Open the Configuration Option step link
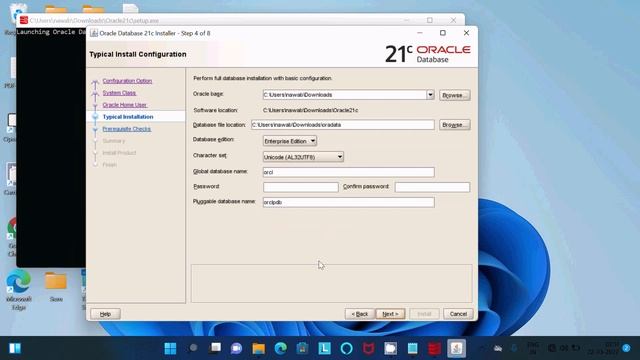 point(127,81)
